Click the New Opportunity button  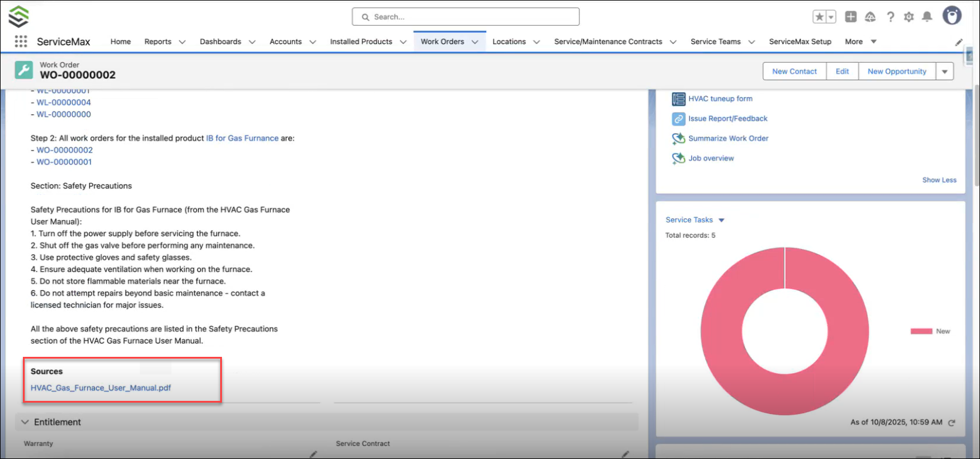coord(897,72)
